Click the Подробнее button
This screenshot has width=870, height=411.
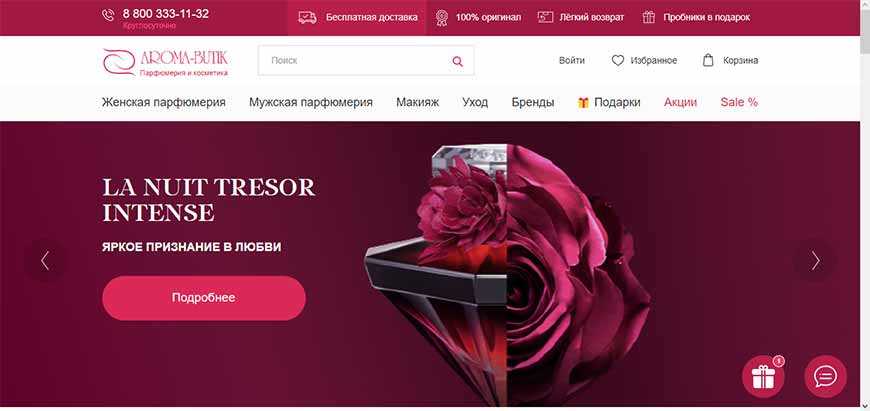coord(204,298)
